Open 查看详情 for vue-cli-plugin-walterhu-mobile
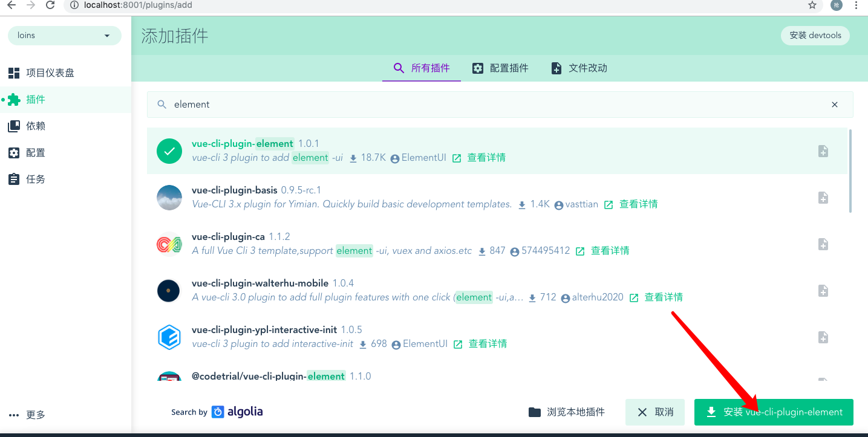The height and width of the screenshot is (437, 868). (x=664, y=297)
